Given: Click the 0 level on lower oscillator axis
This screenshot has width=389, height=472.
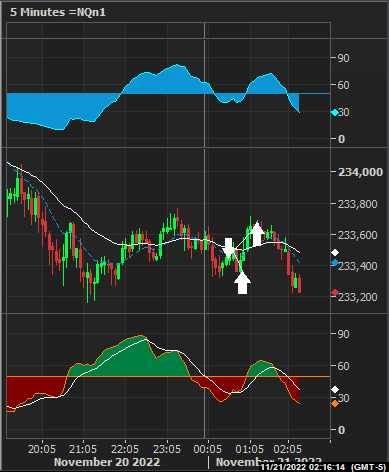Looking at the screenshot, I should 341,430.
